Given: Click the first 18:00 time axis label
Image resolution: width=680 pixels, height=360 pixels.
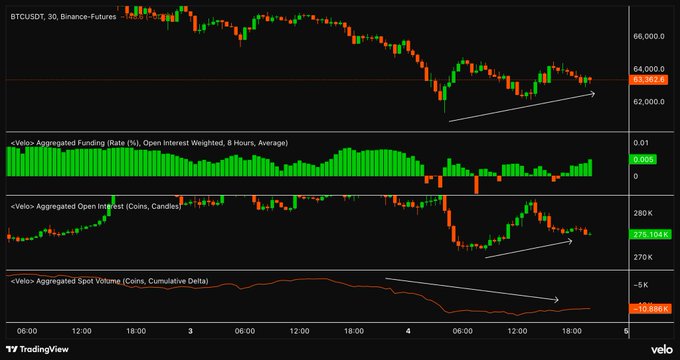Looking at the screenshot, I should pyautogui.click(x=136, y=331).
